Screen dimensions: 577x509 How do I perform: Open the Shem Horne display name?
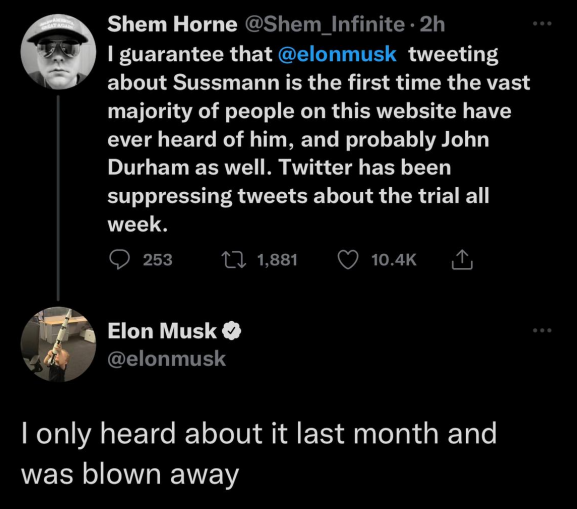172,24
